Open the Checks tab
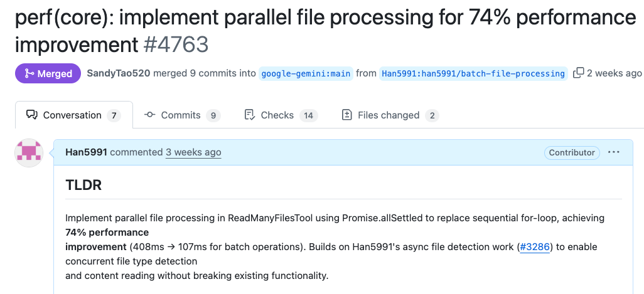The image size is (644, 294). (277, 115)
